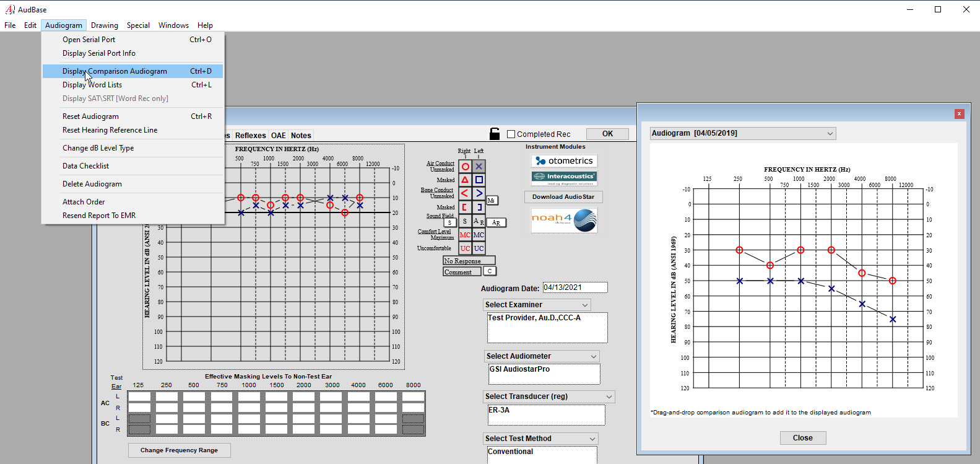
Task: Select left MC comfort level symbol
Action: coord(479,235)
